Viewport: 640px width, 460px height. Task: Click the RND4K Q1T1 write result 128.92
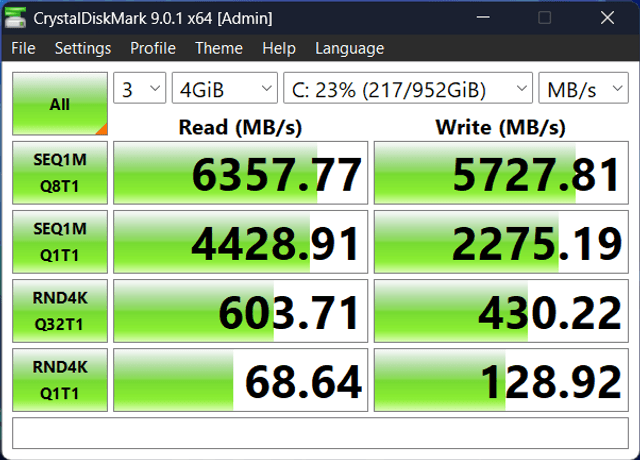[501, 380]
